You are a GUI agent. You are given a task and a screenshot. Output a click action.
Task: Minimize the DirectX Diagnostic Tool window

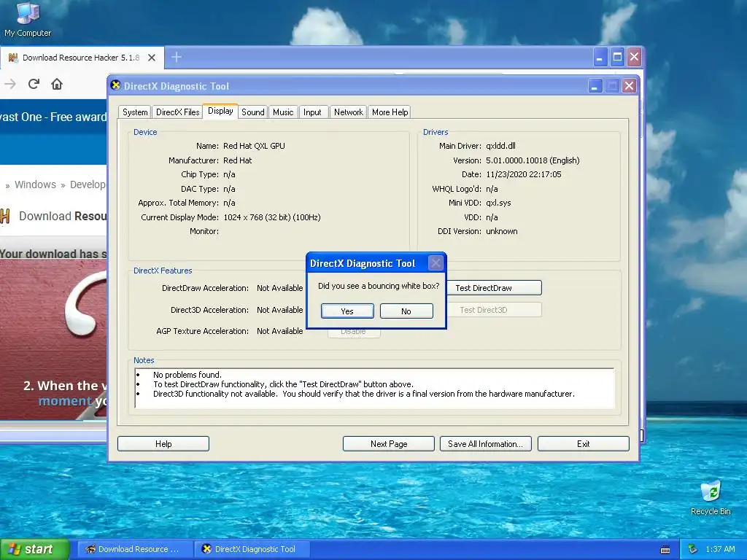tap(595, 86)
